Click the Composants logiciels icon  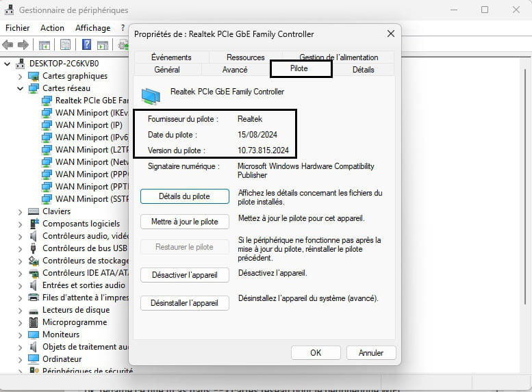tap(34, 224)
